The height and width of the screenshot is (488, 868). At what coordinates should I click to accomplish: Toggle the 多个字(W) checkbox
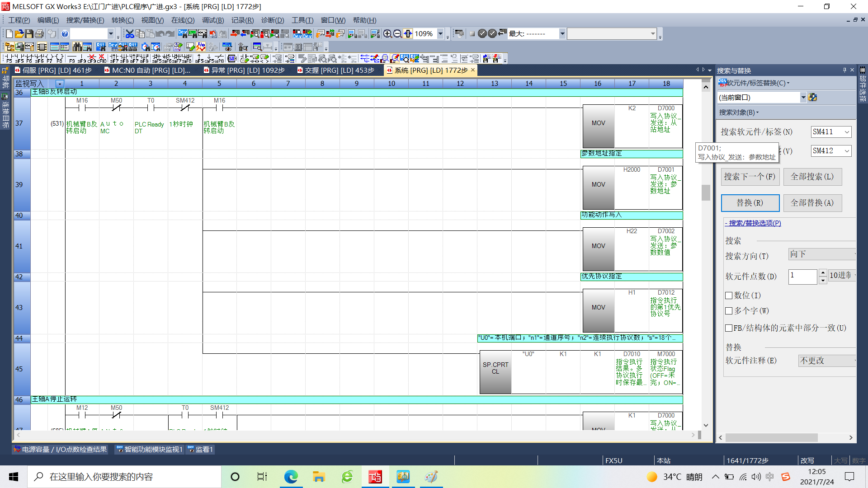pos(729,311)
